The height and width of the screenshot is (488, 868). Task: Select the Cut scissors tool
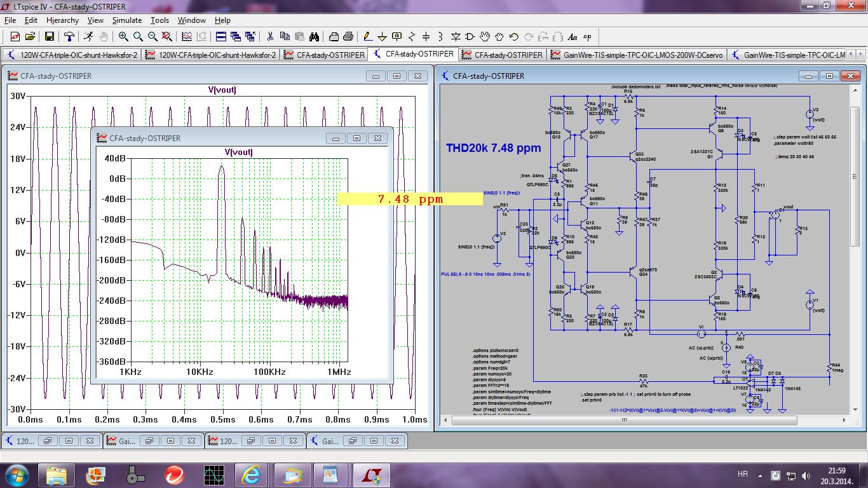tap(270, 37)
